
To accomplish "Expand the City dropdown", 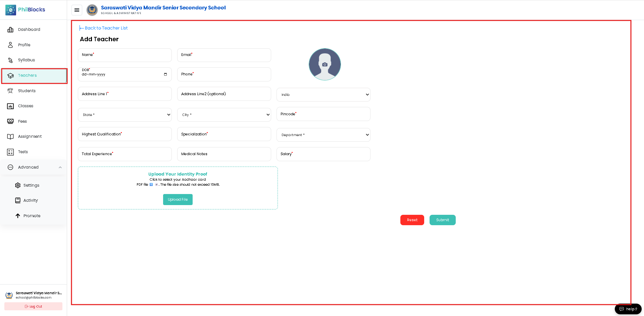I will pyautogui.click(x=224, y=115).
